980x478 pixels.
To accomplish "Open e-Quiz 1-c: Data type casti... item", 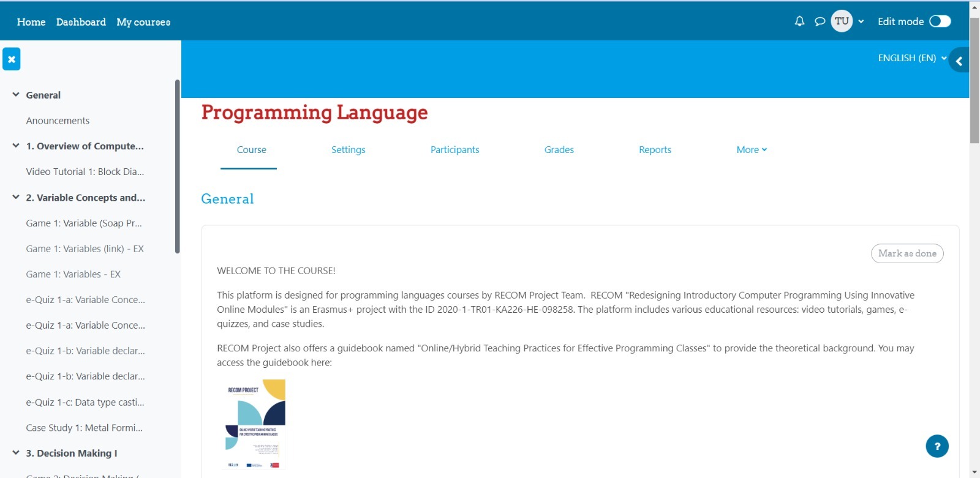I will (x=85, y=403).
